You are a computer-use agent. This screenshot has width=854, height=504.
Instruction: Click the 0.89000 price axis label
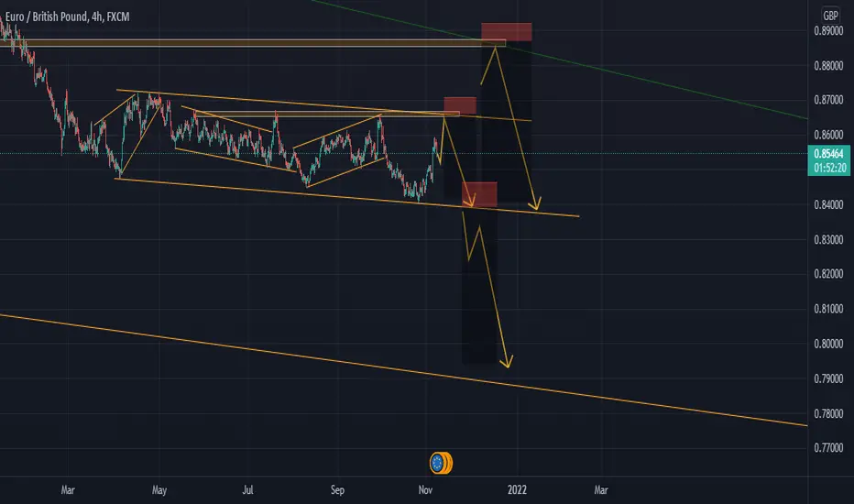coord(828,31)
